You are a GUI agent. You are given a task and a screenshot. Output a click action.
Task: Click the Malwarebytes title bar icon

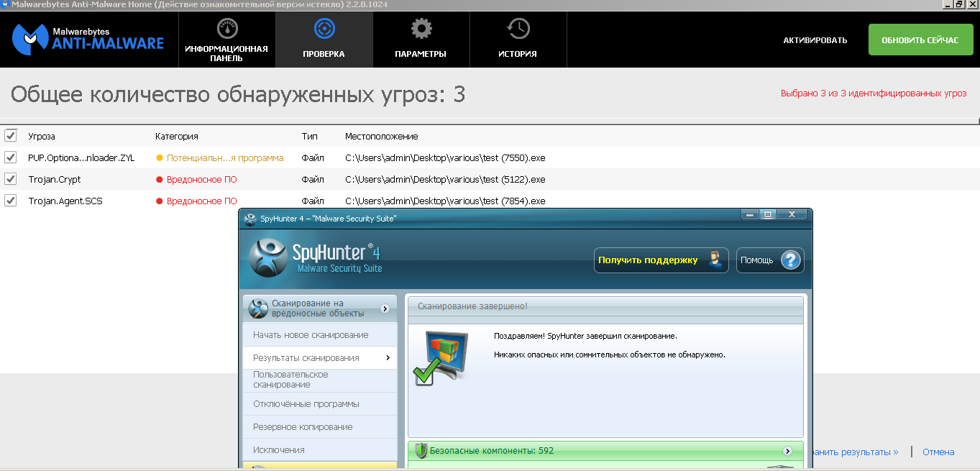coord(5,4)
